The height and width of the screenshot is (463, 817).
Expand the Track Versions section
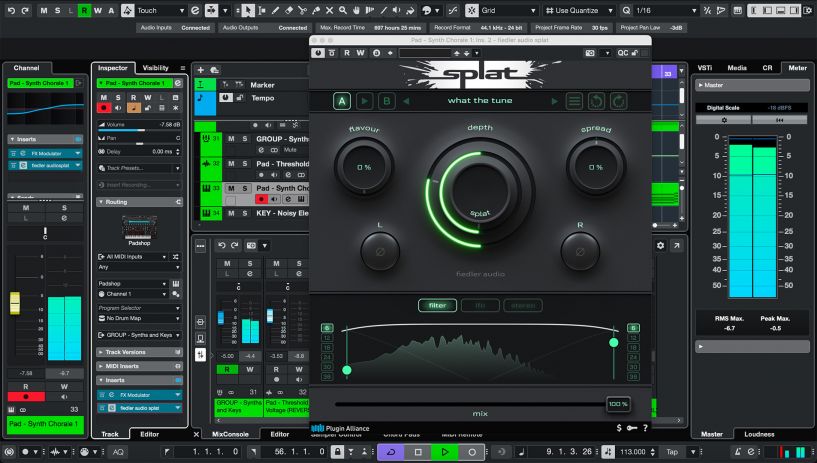click(140, 352)
